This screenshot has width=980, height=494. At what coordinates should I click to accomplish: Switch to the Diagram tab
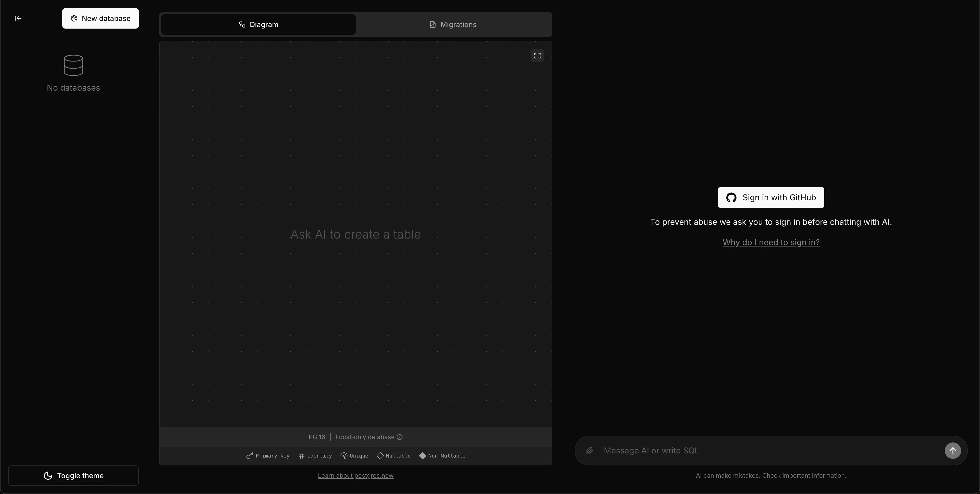[258, 25]
